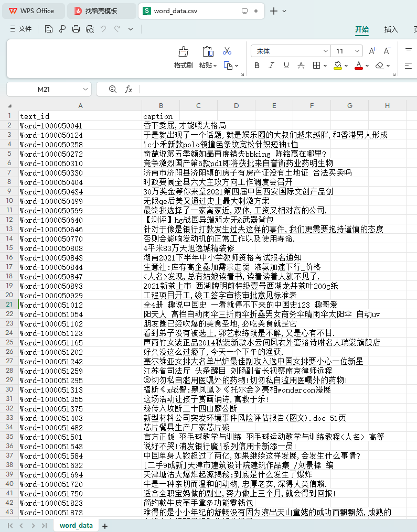Viewport: 417px width, 532px height.
Task: Click cell B1 caption
Action: pyautogui.click(x=161, y=116)
